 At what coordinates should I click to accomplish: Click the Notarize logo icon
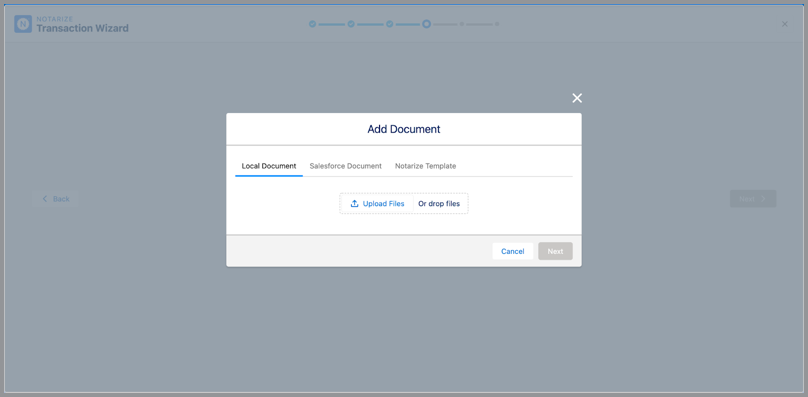pos(23,24)
